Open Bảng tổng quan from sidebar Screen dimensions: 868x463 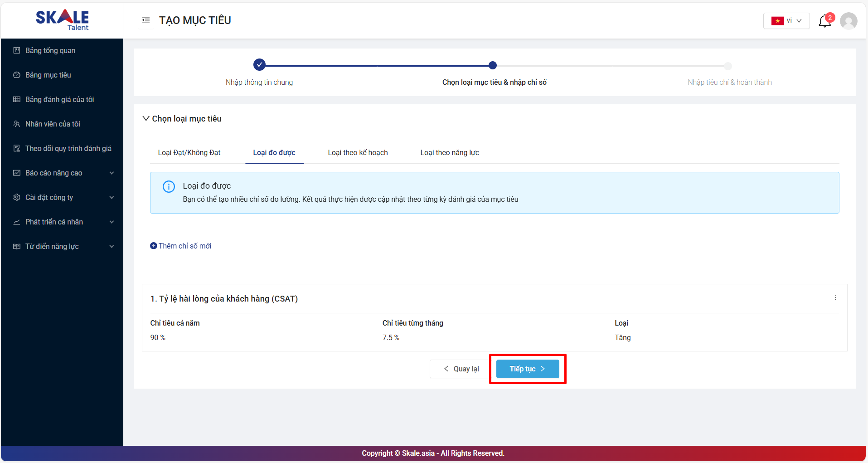[x=50, y=50]
